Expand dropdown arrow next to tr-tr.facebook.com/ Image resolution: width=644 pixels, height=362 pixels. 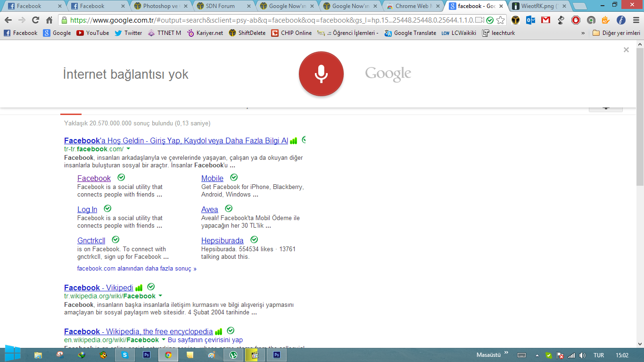click(128, 148)
